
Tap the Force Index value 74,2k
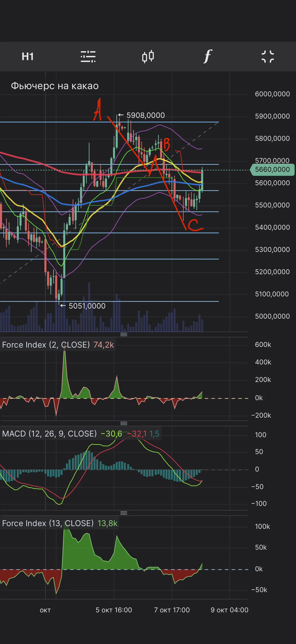104,345
